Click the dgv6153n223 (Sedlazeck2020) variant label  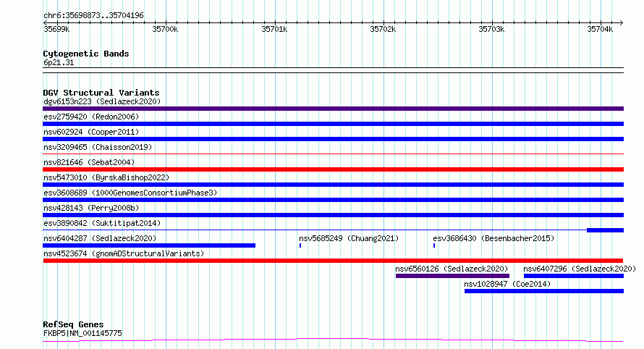[x=102, y=101]
